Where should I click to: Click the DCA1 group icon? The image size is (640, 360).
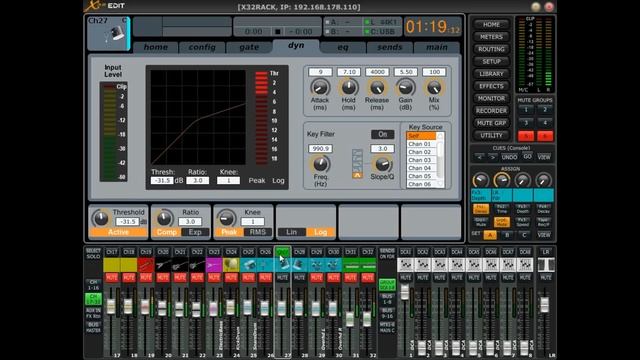(405, 265)
